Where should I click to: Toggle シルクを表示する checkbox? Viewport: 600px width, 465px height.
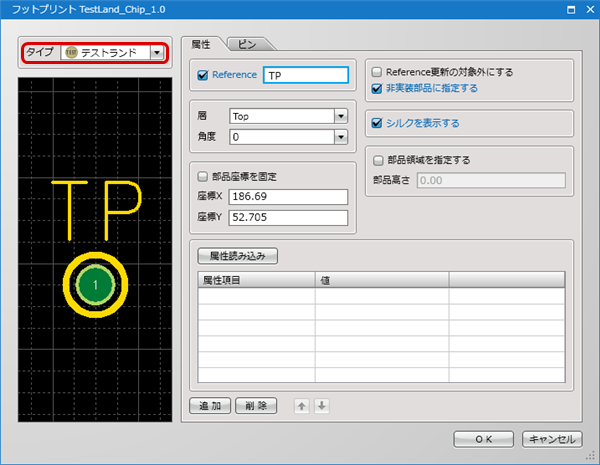[x=377, y=123]
